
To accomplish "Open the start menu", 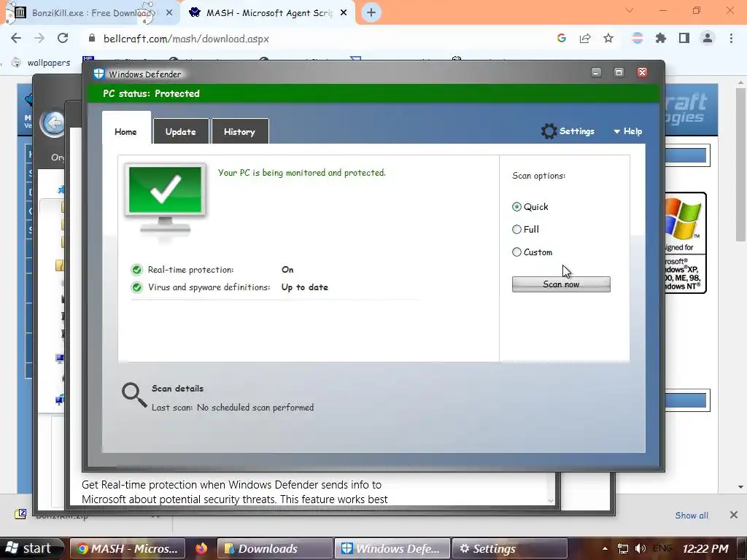I will 31,548.
